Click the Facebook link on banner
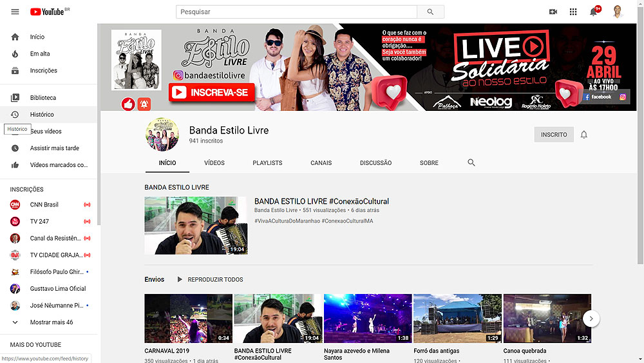The height and width of the screenshot is (363, 644). [x=598, y=97]
